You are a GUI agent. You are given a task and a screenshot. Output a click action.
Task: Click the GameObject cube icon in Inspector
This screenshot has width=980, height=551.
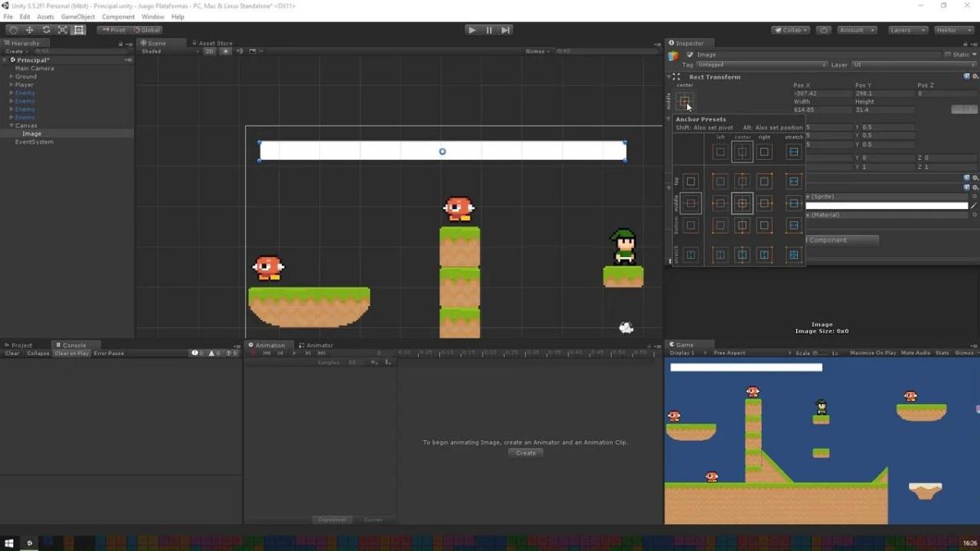tap(674, 56)
